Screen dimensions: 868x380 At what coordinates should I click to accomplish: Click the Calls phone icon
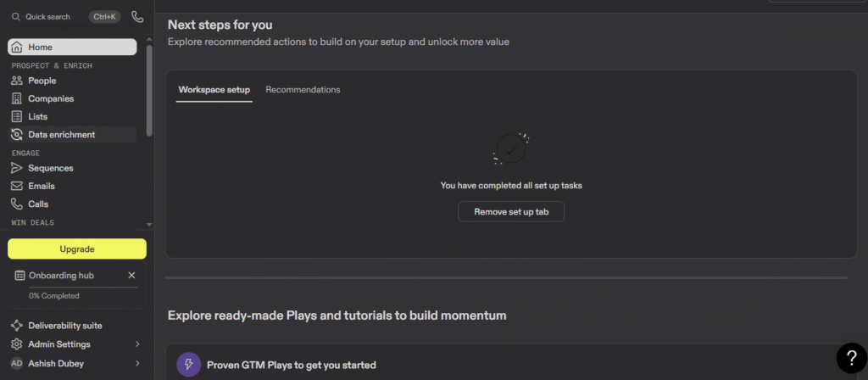tap(17, 204)
